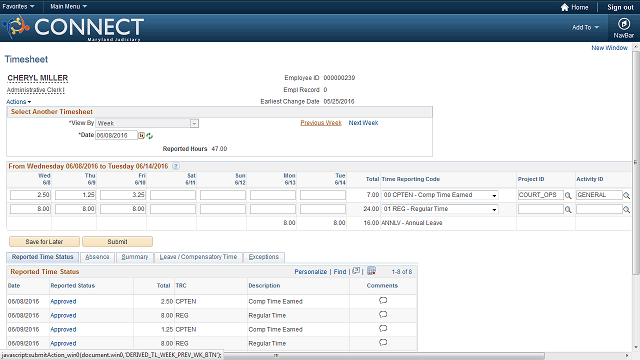Screen dimensions: 640x360
Task: Open the NavBar compass icon
Action: [623, 24]
